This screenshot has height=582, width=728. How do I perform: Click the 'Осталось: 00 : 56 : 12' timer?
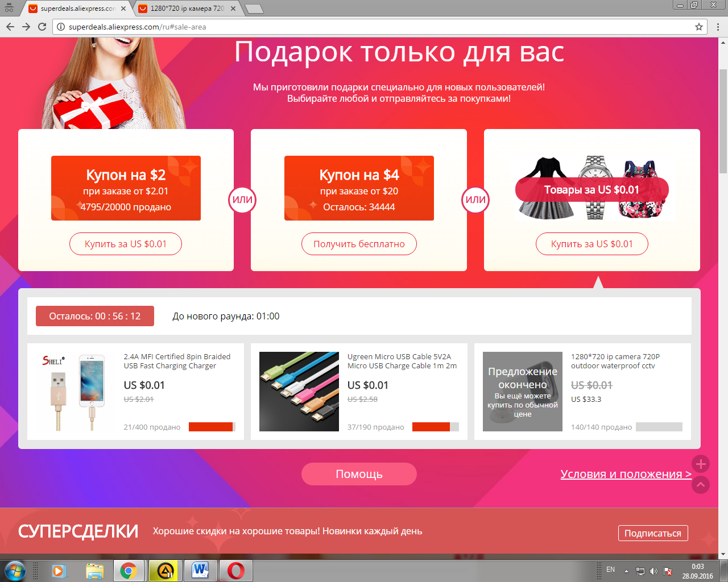95,316
